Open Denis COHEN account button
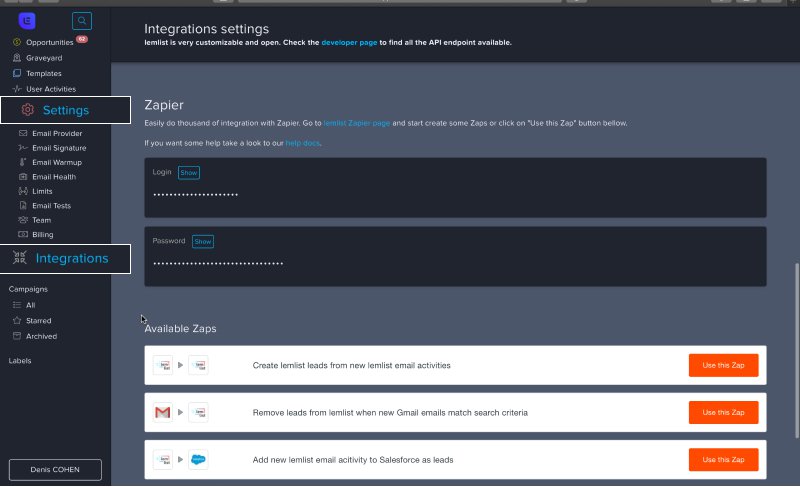The width and height of the screenshot is (800, 487). point(55,470)
